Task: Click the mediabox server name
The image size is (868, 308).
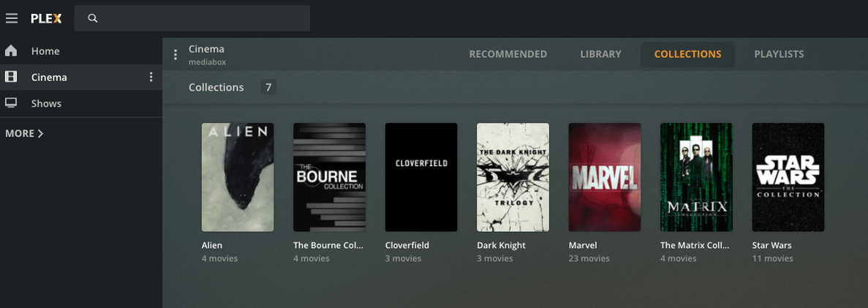Action: click(x=207, y=62)
